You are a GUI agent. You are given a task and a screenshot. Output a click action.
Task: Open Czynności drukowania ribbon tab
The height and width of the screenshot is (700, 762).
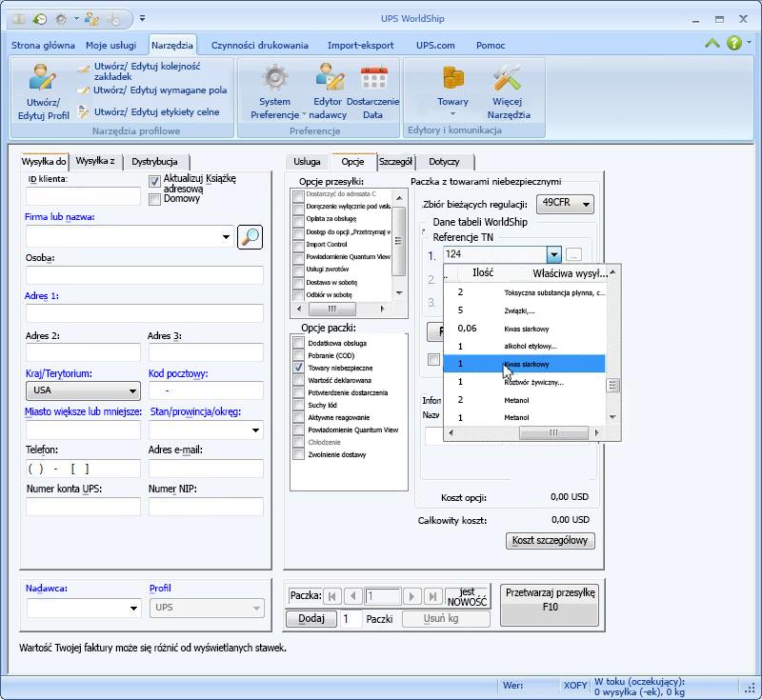click(x=259, y=45)
